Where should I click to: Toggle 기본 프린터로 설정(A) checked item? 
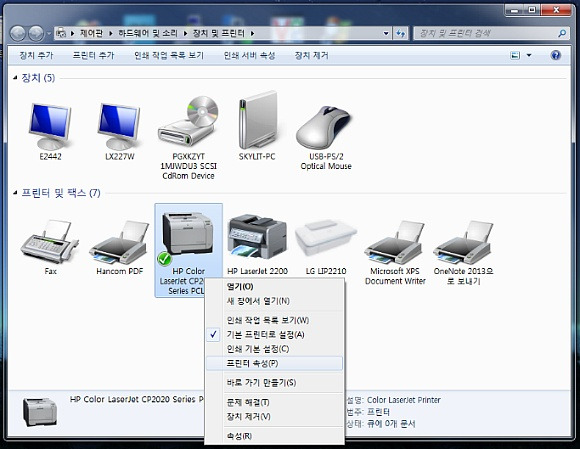(x=274, y=335)
